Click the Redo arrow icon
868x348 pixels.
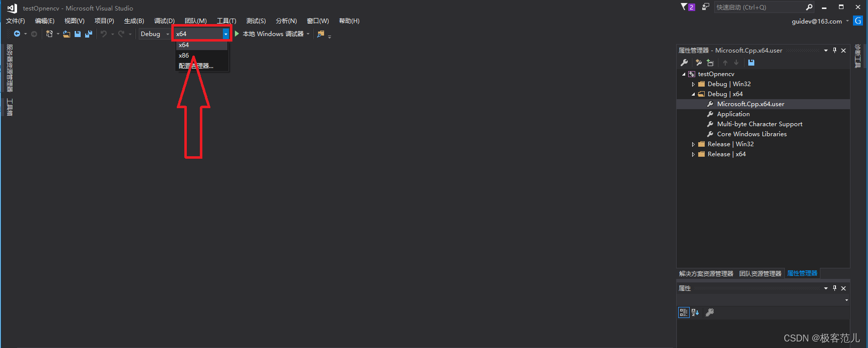(121, 34)
